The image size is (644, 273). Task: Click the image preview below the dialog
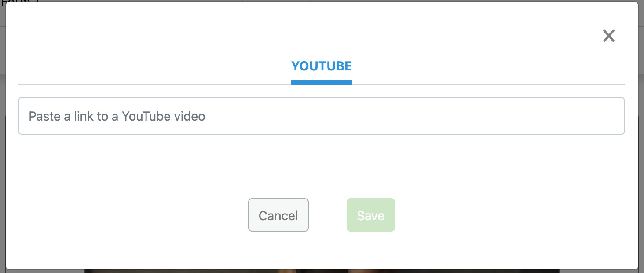tap(321, 271)
